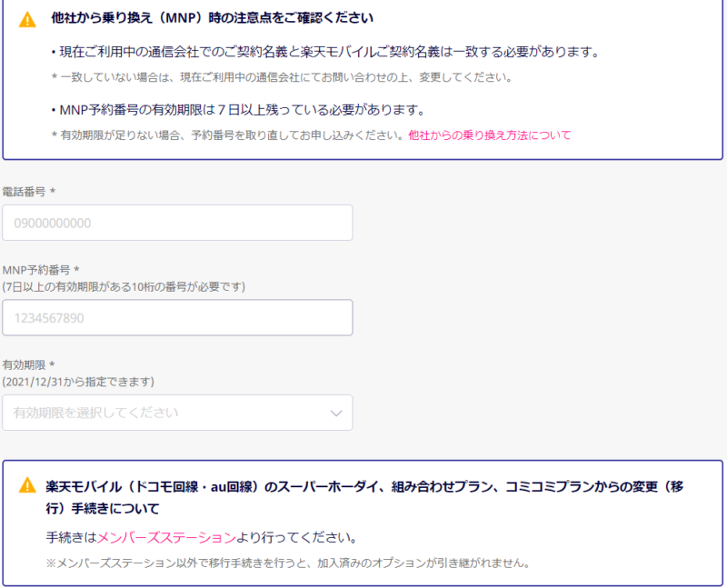Select the 他社から乗り換え（MNP）時の注意点 heading text
This screenshot has width=727, height=588.
[x=213, y=18]
